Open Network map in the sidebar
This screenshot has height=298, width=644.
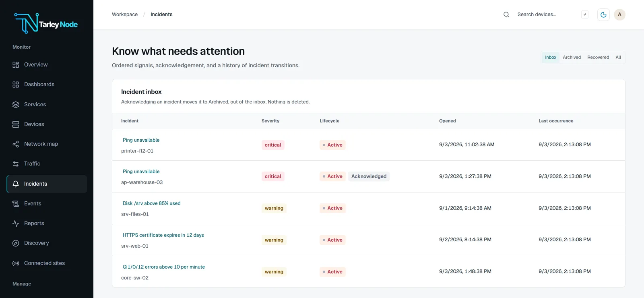pos(47,144)
